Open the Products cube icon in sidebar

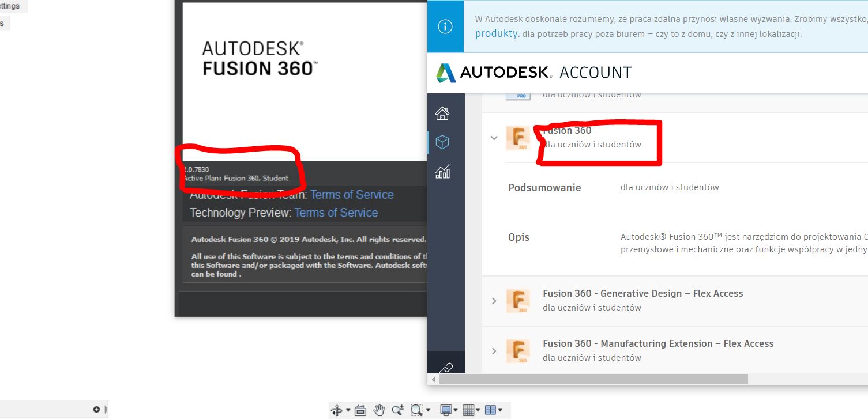click(442, 142)
